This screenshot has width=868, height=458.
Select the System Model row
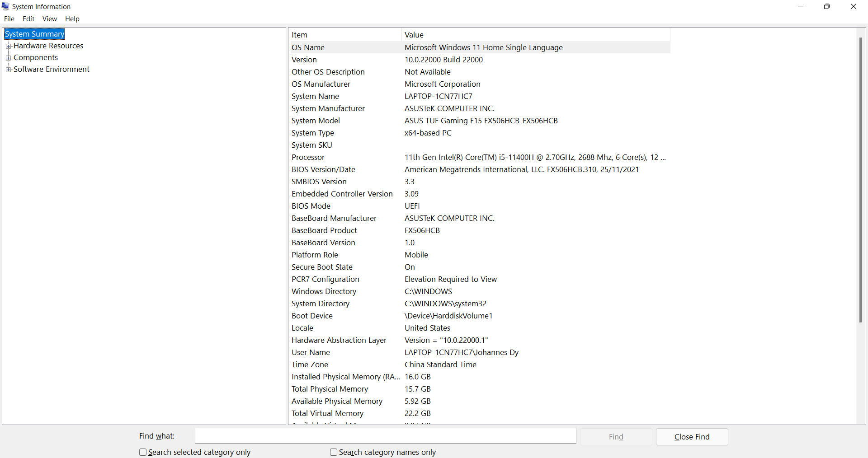[x=479, y=121]
